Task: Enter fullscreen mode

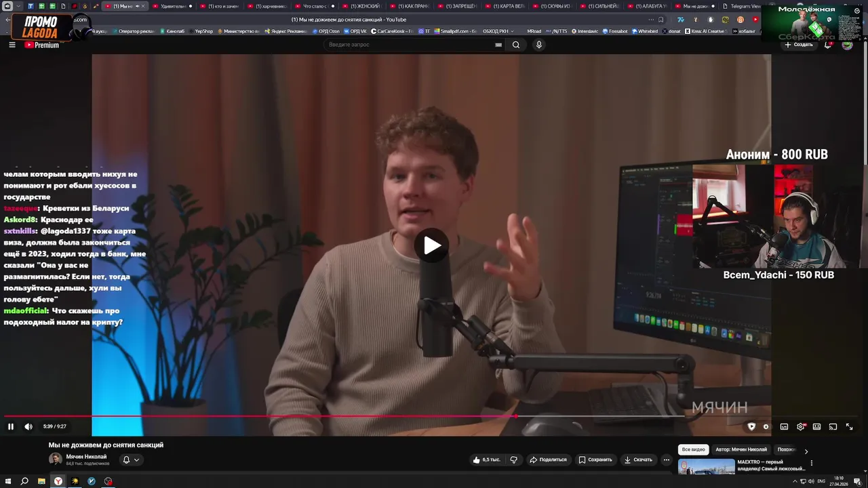Action: tap(849, 426)
